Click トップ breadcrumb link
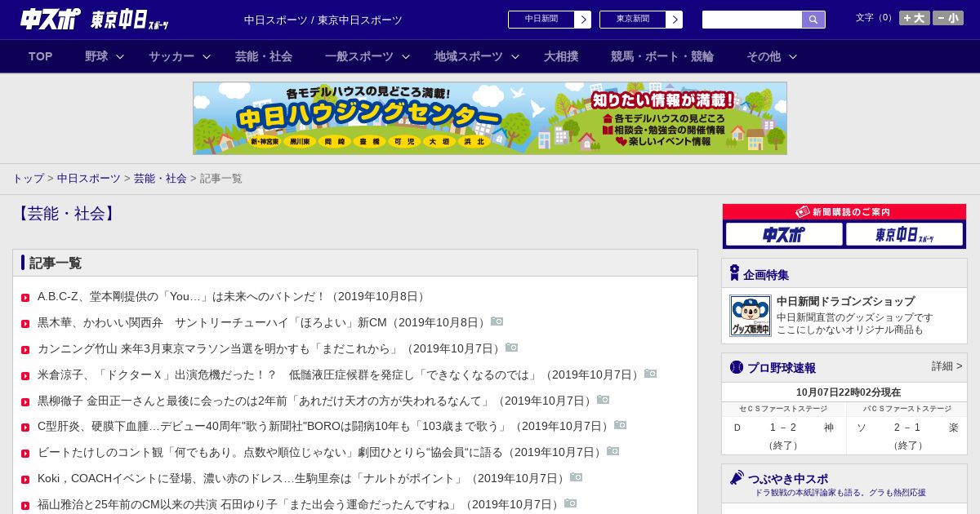980x514 pixels. click(28, 178)
